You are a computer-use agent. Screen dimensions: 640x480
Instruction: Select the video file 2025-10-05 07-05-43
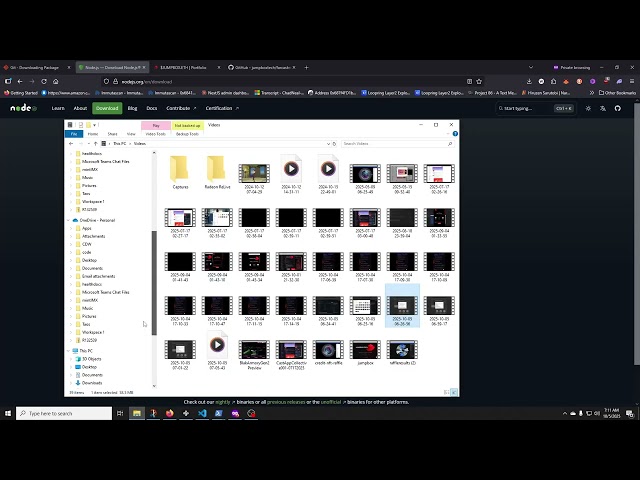pyautogui.click(x=217, y=351)
